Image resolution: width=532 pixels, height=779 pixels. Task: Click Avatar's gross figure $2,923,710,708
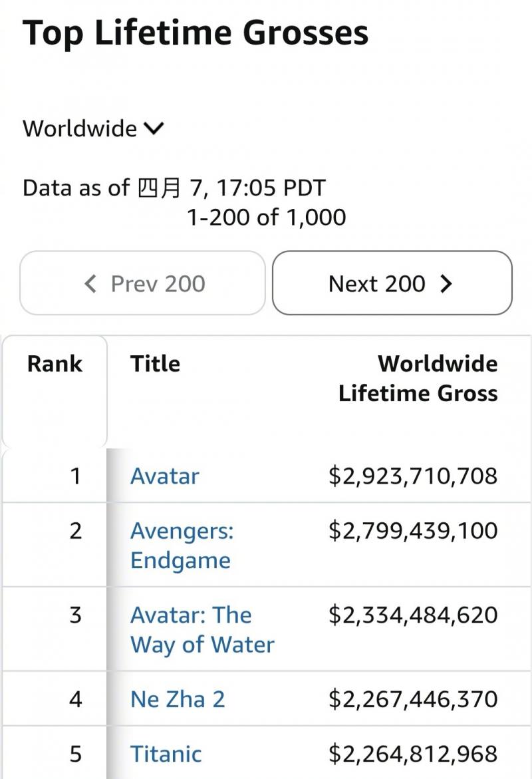pyautogui.click(x=413, y=476)
